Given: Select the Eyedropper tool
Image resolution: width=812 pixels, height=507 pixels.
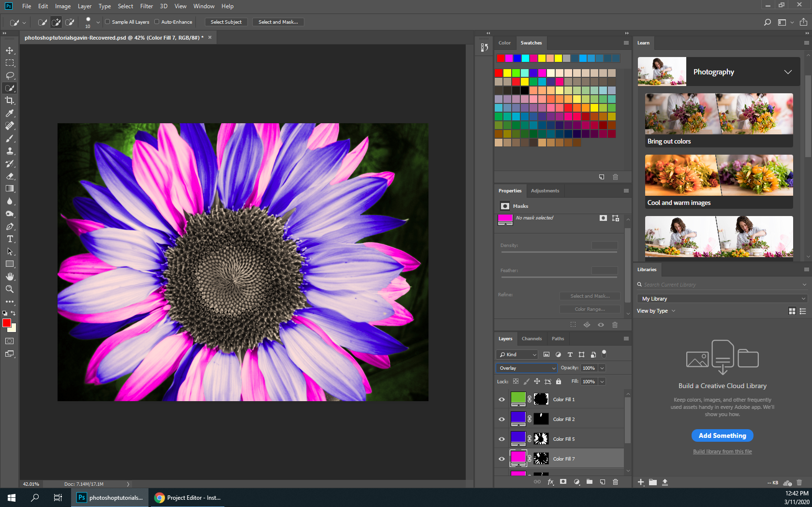Looking at the screenshot, I should point(10,113).
